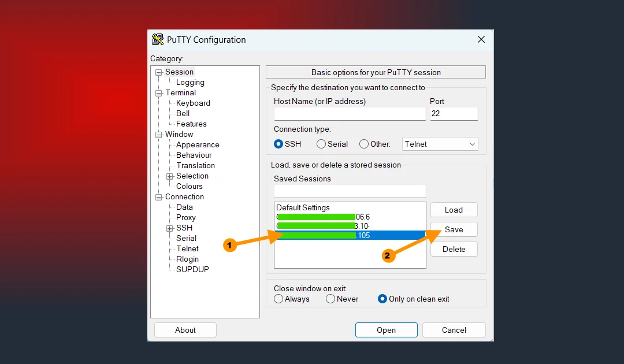Screen dimensions: 624x364
Task: Go to the Features category
Action: pos(191,124)
